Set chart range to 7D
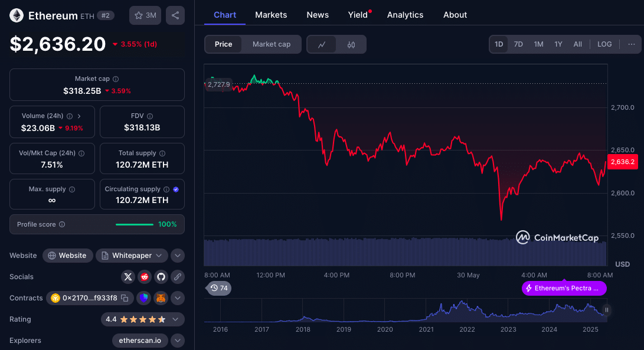The width and height of the screenshot is (644, 350). pos(518,44)
